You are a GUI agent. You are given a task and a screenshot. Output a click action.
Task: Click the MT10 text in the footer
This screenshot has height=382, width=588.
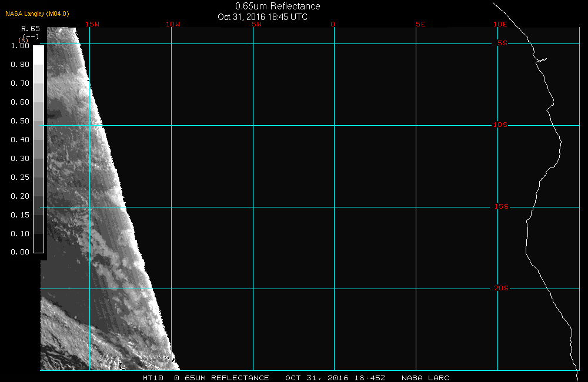(x=152, y=378)
